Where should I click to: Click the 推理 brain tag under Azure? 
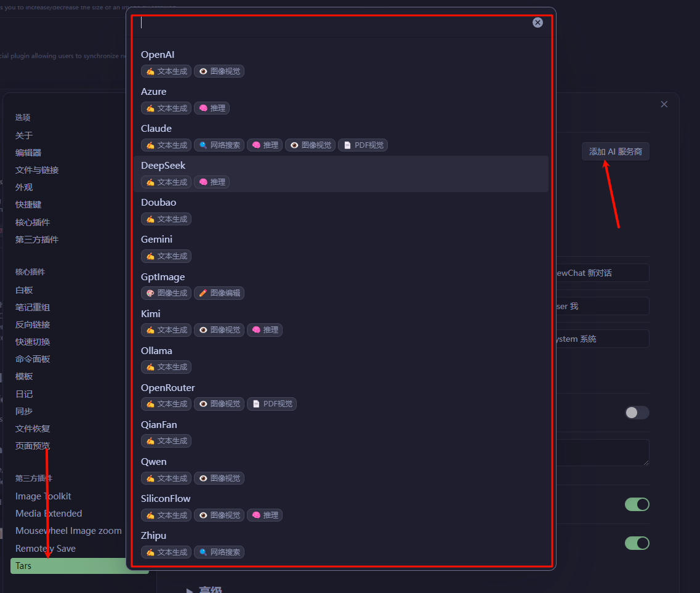[x=212, y=108]
